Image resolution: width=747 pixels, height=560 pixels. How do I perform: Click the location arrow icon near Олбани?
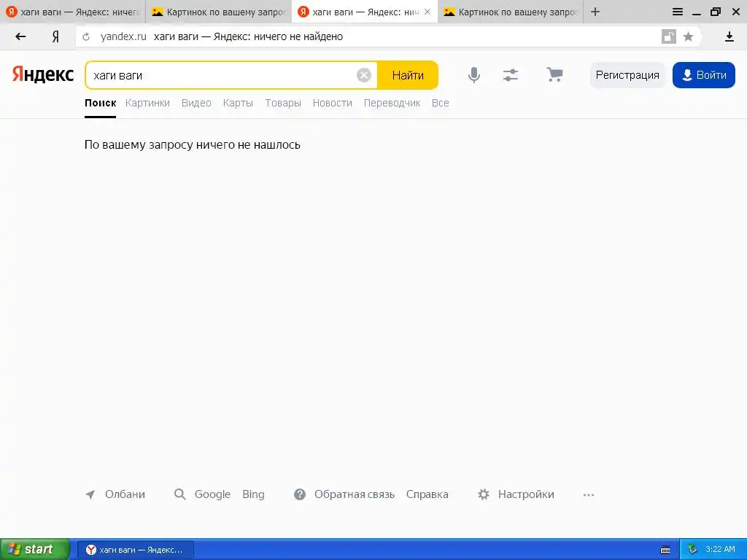(x=90, y=494)
